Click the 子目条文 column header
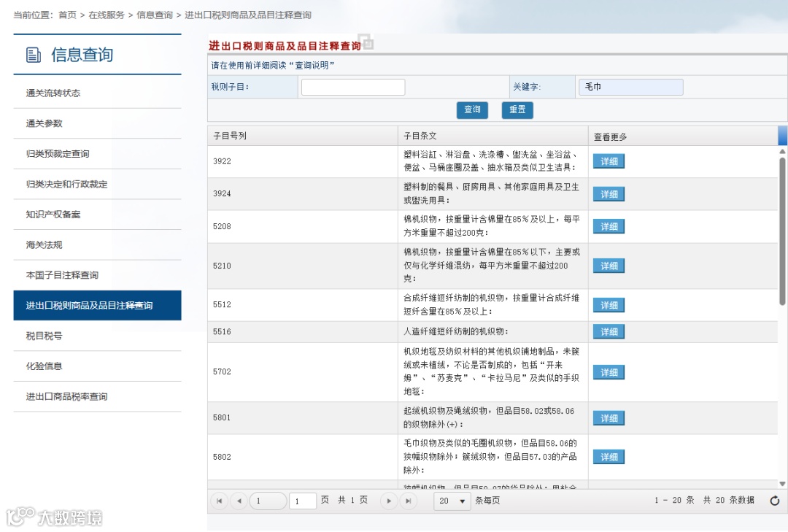Image resolution: width=788 pixels, height=532 pixels. pyautogui.click(x=493, y=136)
